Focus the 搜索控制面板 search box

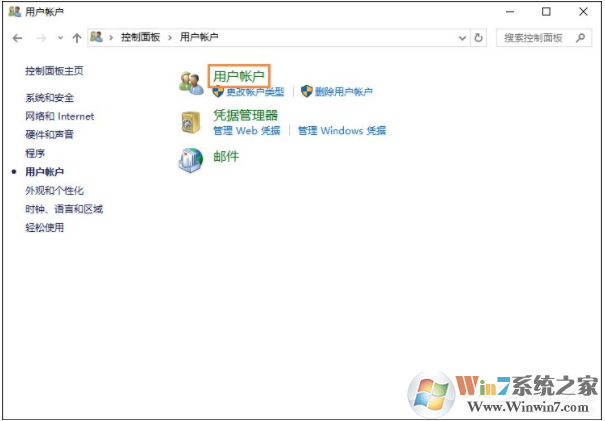pyautogui.click(x=544, y=38)
